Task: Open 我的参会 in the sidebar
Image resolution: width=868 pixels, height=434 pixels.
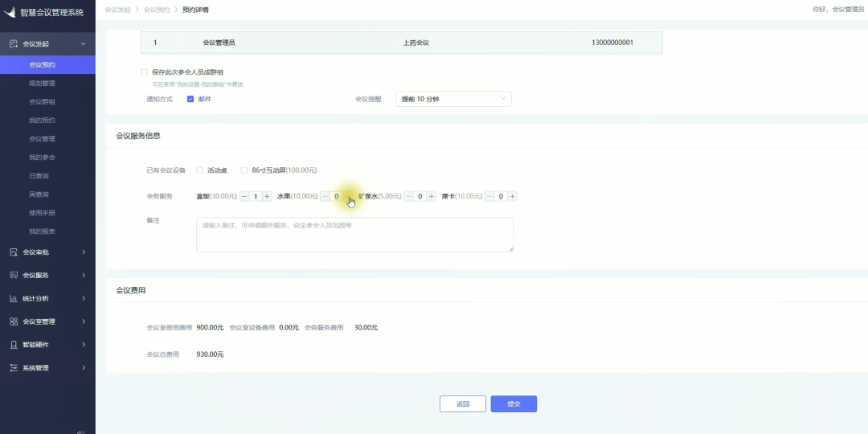Action: 42,158
